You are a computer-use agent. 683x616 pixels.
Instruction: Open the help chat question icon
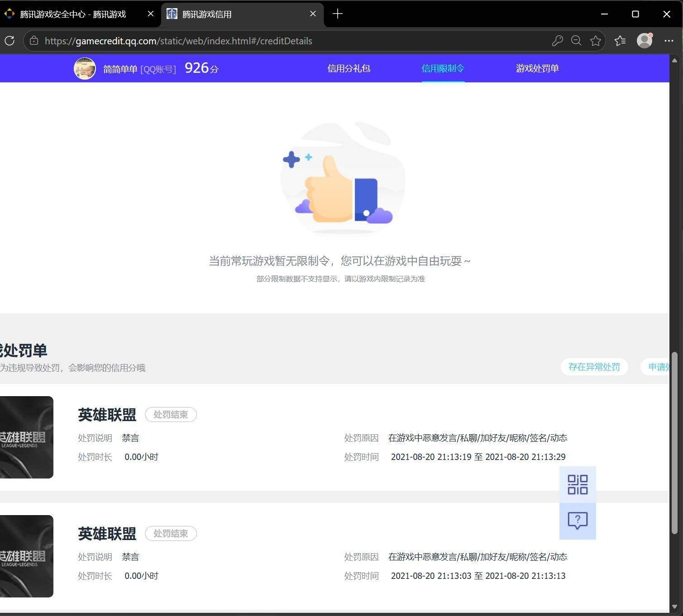point(578,521)
